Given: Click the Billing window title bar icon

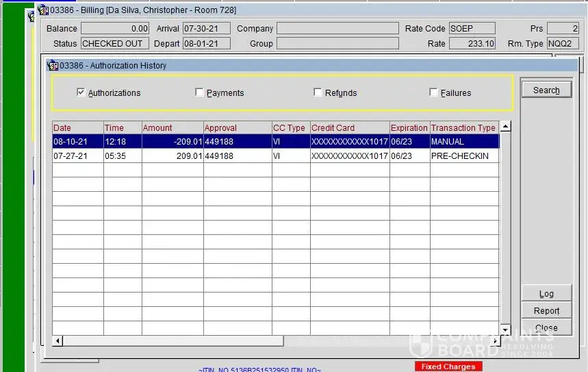Looking at the screenshot, I should click(42, 10).
